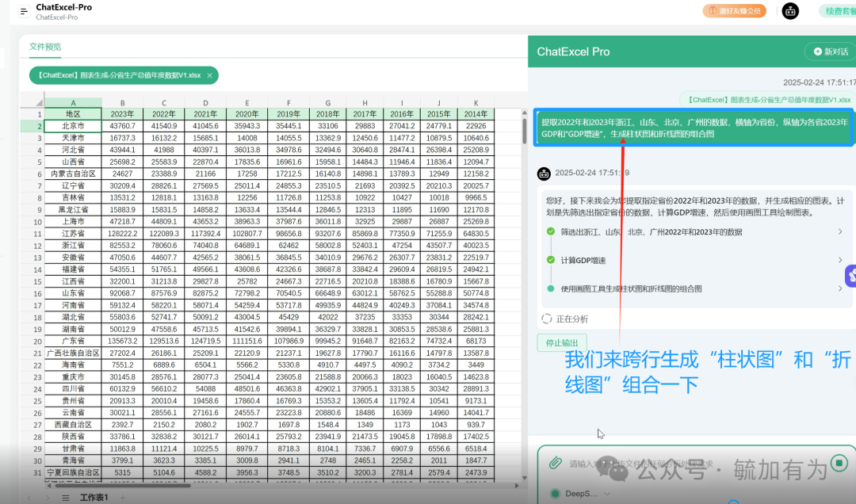Click the gift invite-friends 邀好友赚会员 badge
The image size is (856, 504).
[x=734, y=11]
